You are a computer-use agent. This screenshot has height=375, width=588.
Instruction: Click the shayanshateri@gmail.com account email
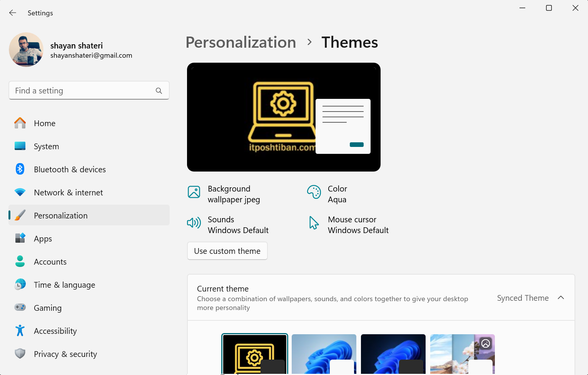(x=91, y=55)
